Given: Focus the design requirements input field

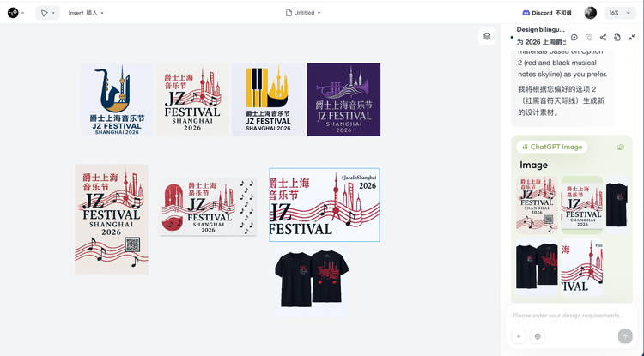Looking at the screenshot, I should point(568,316).
